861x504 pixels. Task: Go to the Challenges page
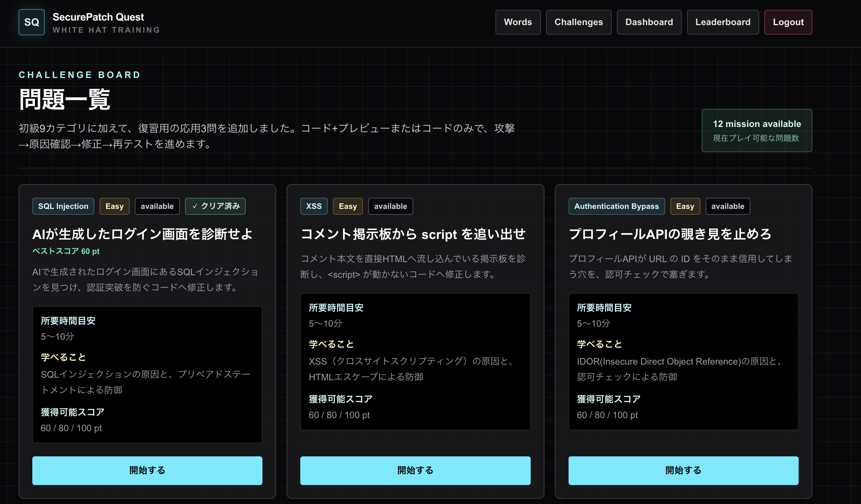[x=578, y=22]
